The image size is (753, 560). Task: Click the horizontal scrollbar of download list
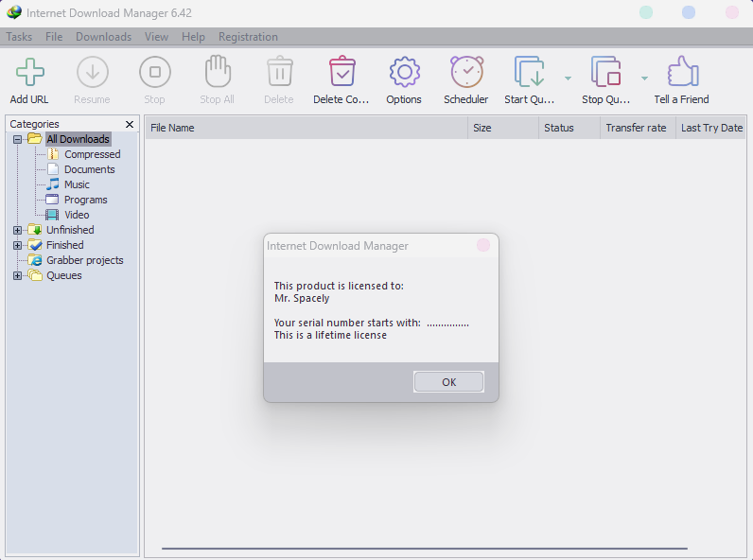click(x=425, y=548)
